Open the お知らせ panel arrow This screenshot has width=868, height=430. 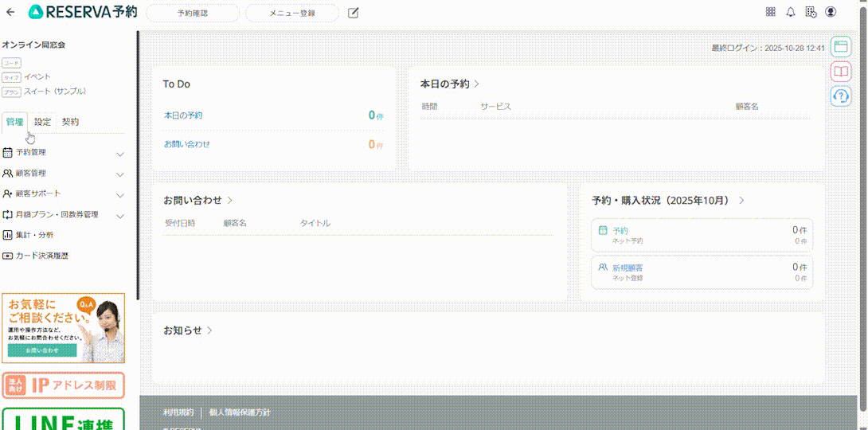pyautogui.click(x=209, y=330)
